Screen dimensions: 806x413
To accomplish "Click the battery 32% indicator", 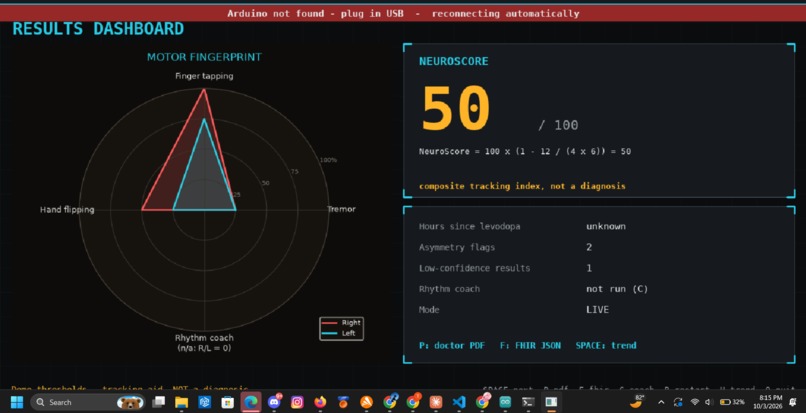I will pos(732,402).
